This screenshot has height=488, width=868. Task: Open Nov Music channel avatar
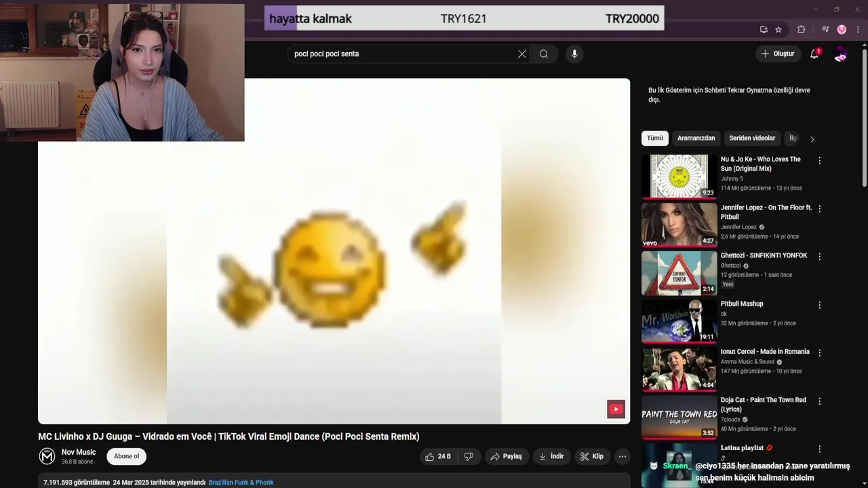[47, 456]
